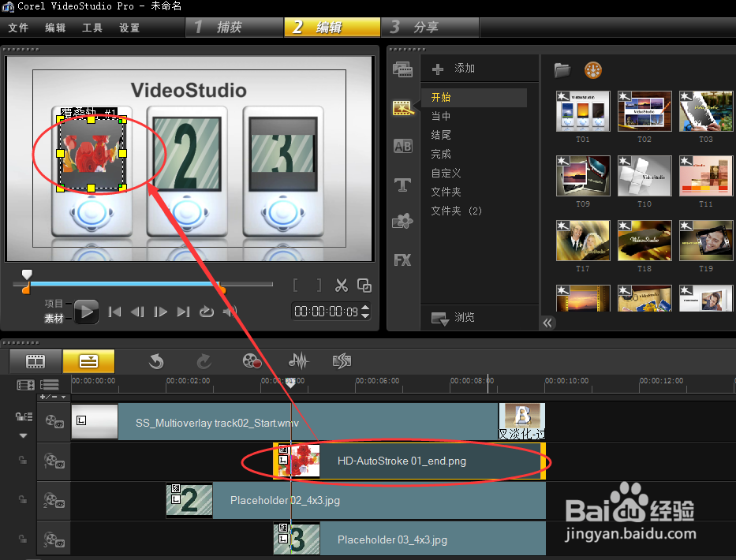Select template thumbnail T10

[x=644, y=176]
